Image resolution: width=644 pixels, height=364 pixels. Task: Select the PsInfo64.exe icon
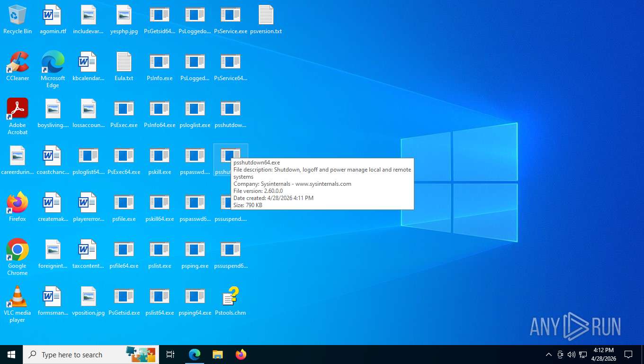(x=160, y=114)
